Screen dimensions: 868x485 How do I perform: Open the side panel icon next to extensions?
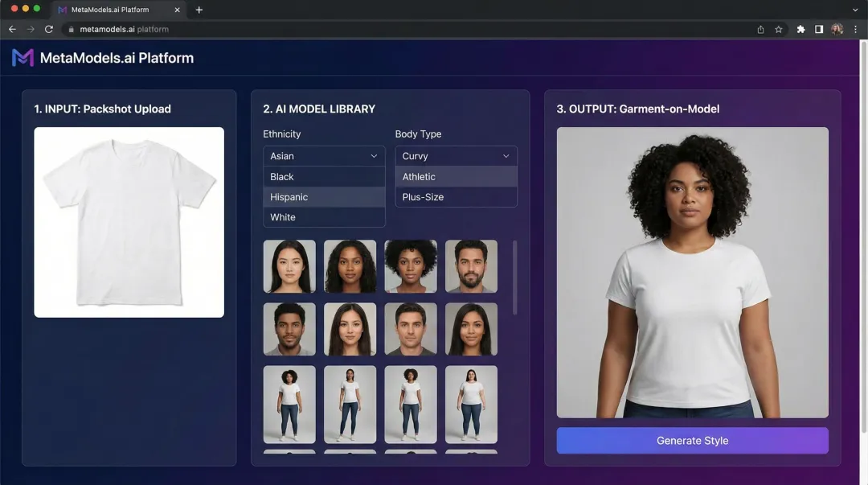coord(817,28)
